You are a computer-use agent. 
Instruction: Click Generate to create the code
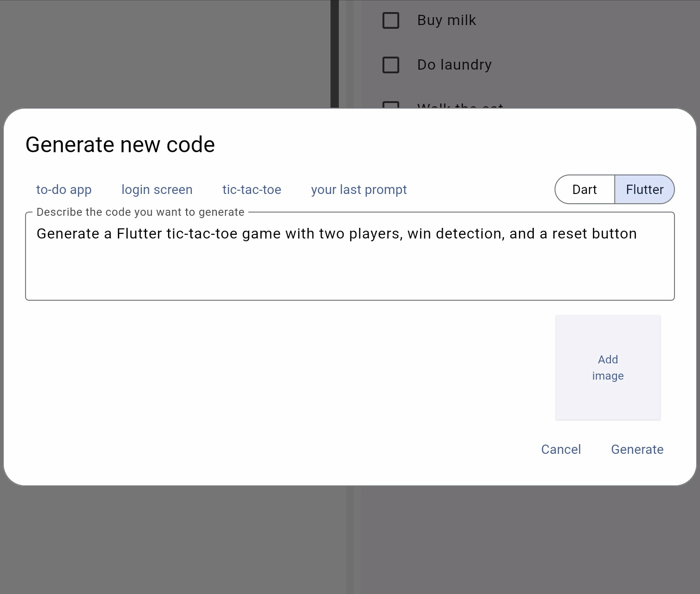[x=637, y=449]
